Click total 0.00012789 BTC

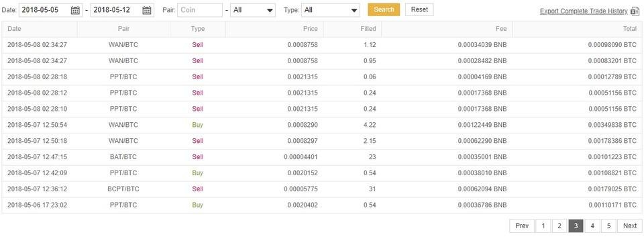tap(612, 77)
